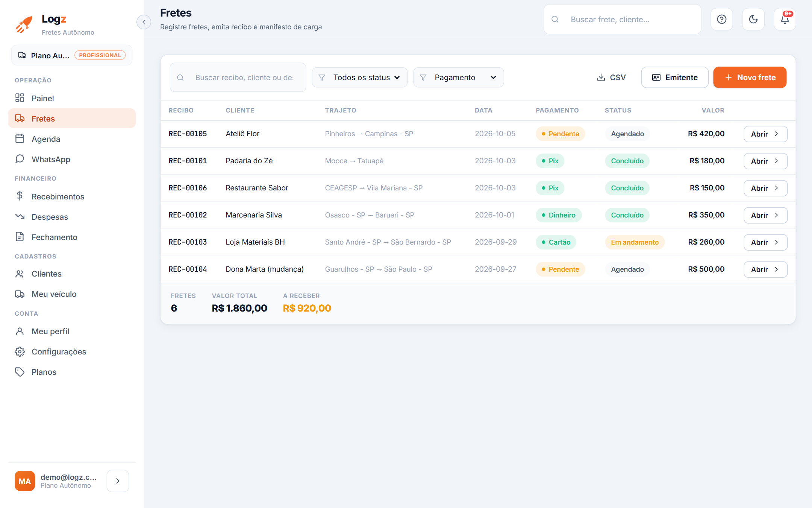
Task: Open receipt REC-00103 with Abrir
Action: coord(765,242)
